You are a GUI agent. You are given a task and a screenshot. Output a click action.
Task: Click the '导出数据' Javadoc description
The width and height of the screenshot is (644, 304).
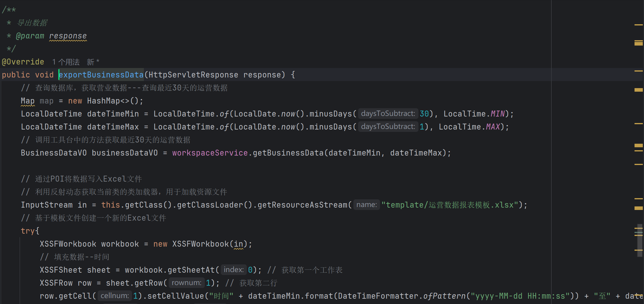[32, 23]
